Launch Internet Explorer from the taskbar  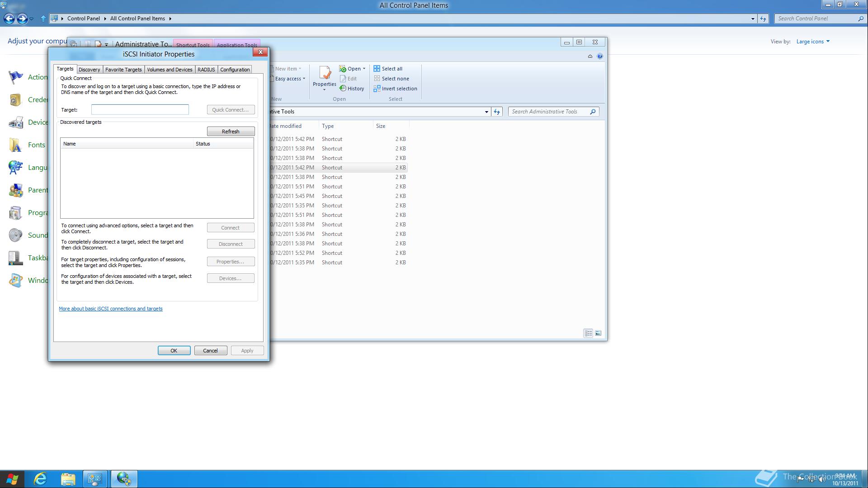[x=40, y=479]
